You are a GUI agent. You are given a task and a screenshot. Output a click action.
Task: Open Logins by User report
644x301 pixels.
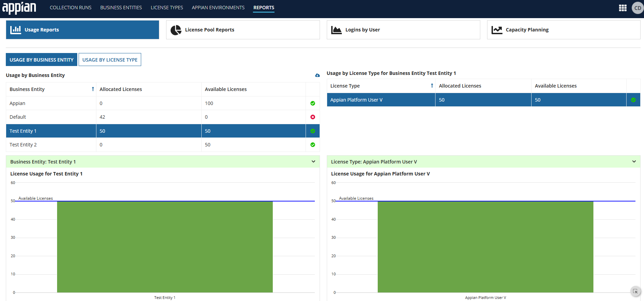tap(403, 30)
